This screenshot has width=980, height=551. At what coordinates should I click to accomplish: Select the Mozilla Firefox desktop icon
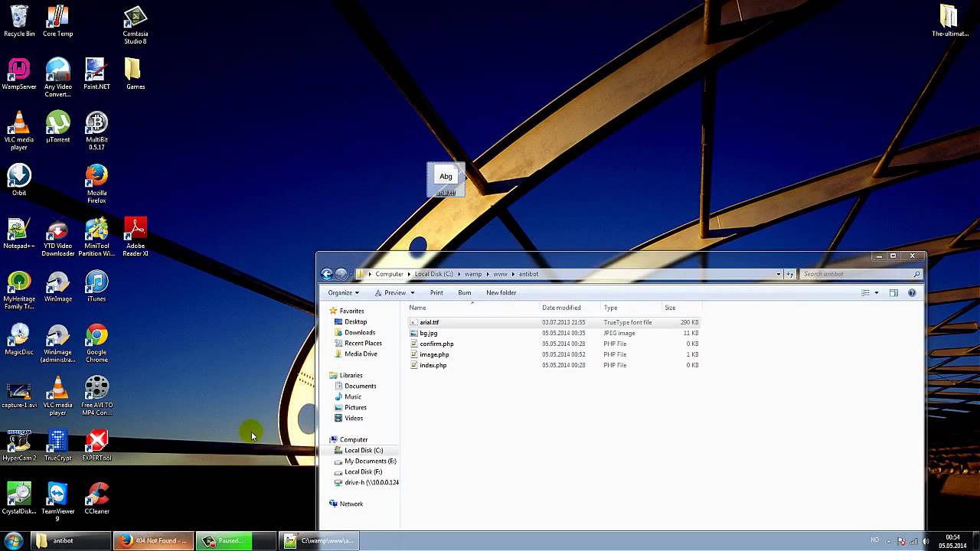click(96, 184)
